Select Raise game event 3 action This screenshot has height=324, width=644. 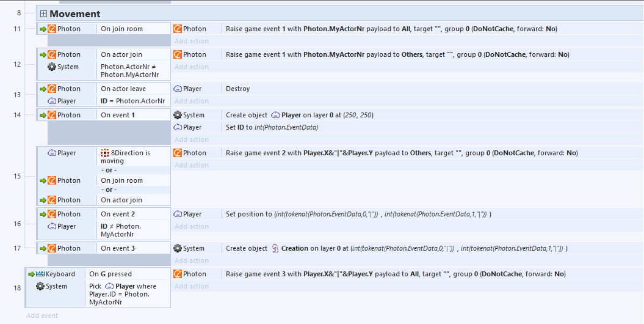pos(396,274)
